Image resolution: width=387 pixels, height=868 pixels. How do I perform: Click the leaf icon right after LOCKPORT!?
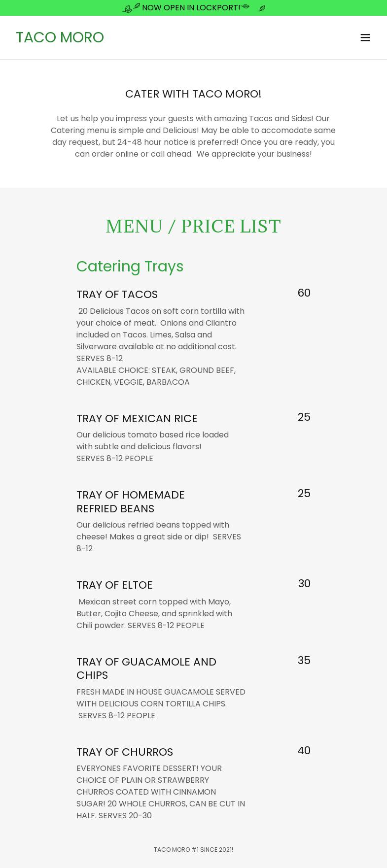pos(246,7)
